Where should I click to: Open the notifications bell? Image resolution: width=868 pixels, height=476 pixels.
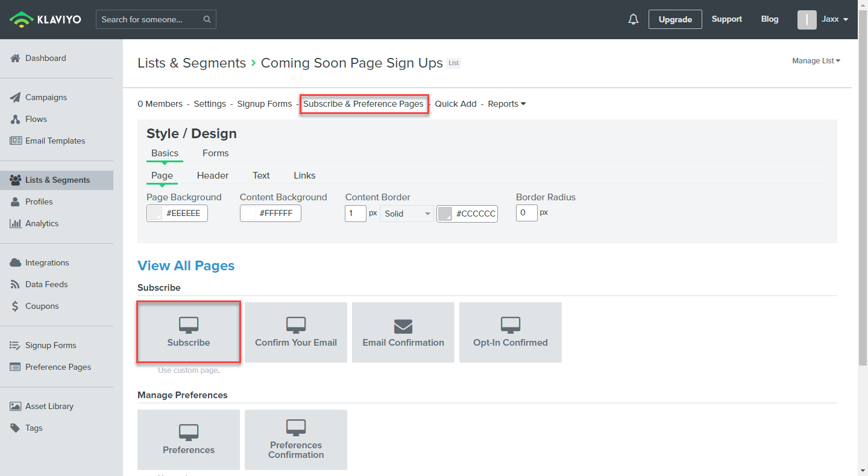click(633, 19)
